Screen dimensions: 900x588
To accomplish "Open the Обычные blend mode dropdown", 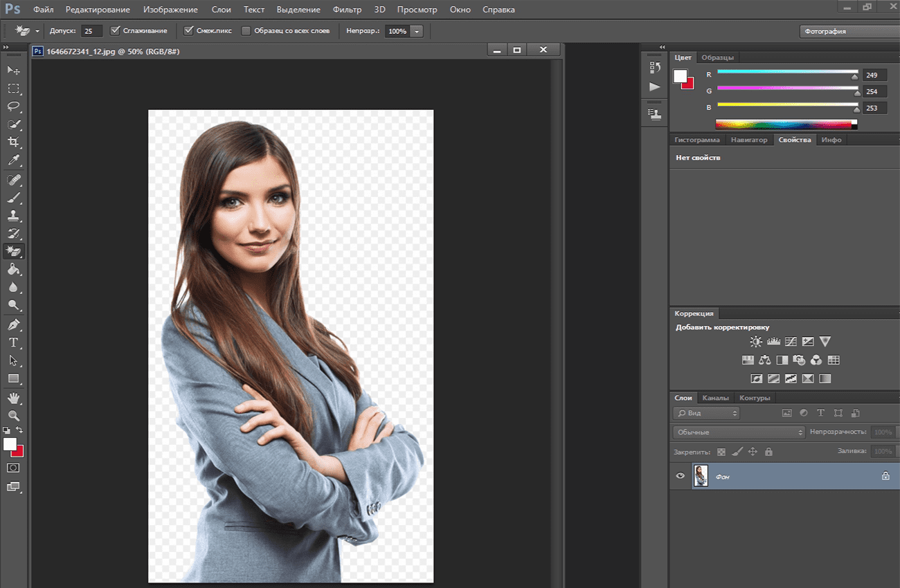I will [x=739, y=432].
